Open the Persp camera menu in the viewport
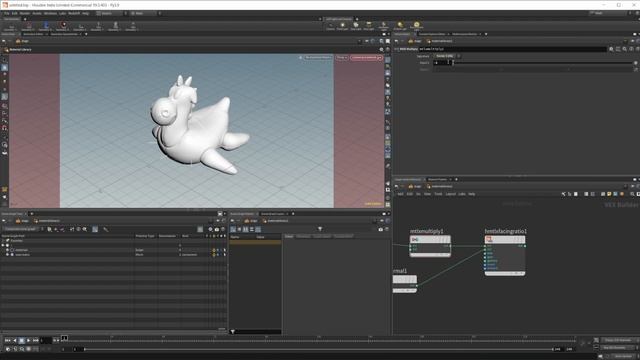This screenshot has height=360, width=640. 342,58
